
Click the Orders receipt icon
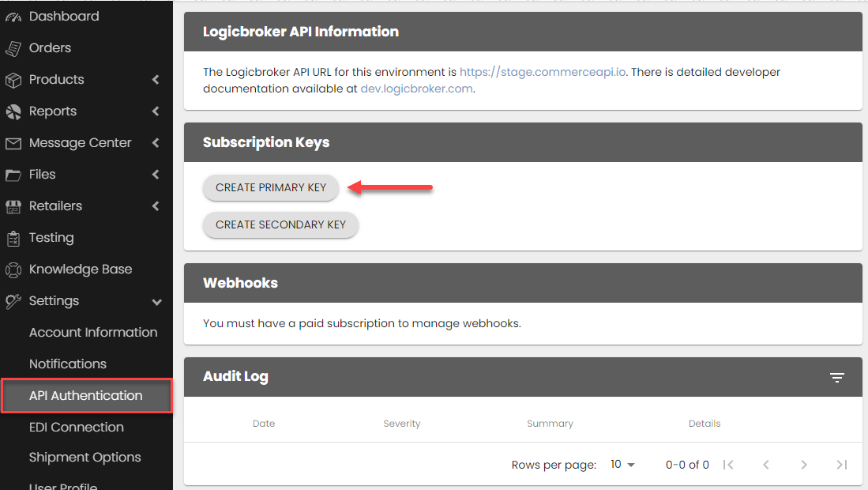coord(13,48)
